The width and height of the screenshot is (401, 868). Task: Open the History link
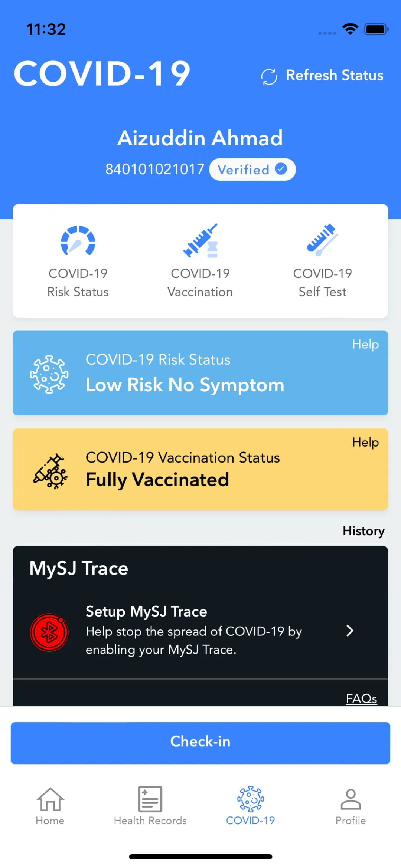point(363,531)
